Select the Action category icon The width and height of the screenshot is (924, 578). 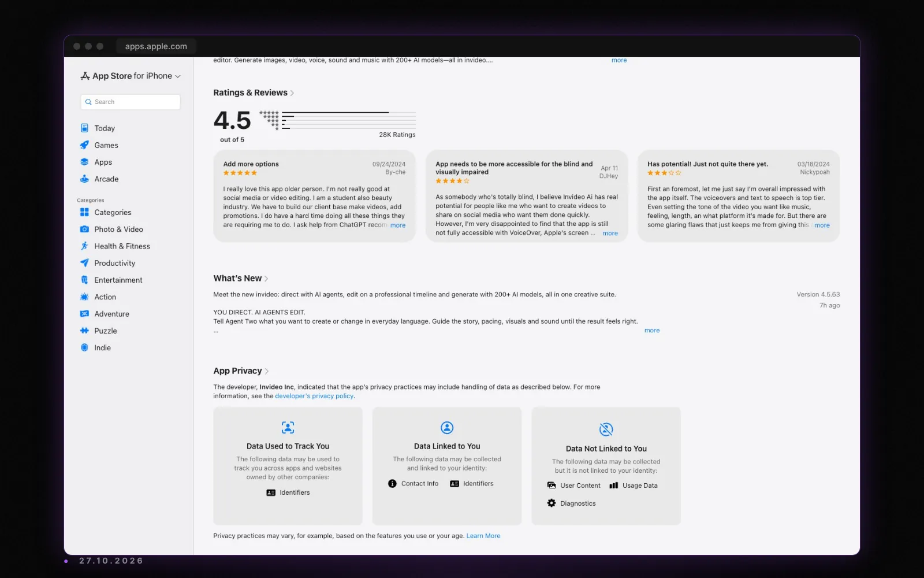tap(84, 297)
